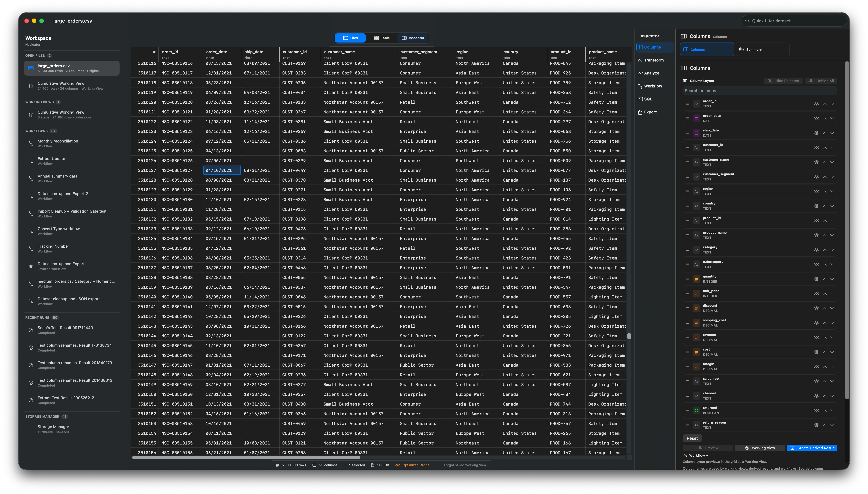Click the ship_date calendar type icon
868x494 pixels.
[x=696, y=133]
